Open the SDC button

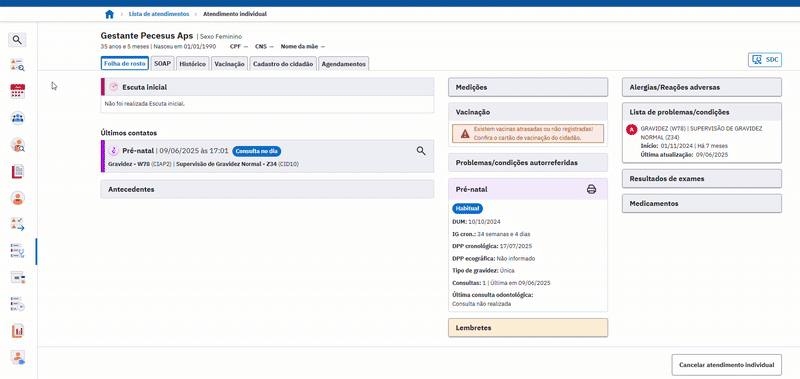[765, 60]
